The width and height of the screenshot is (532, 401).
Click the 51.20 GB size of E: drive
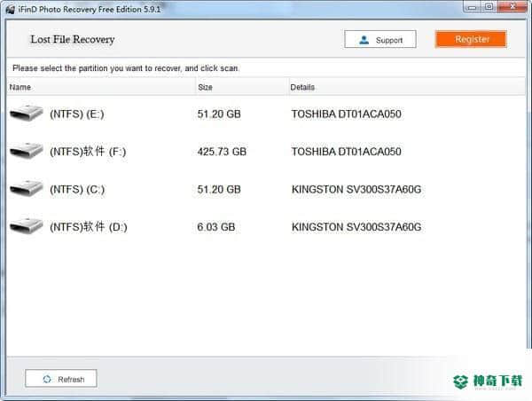[219, 114]
